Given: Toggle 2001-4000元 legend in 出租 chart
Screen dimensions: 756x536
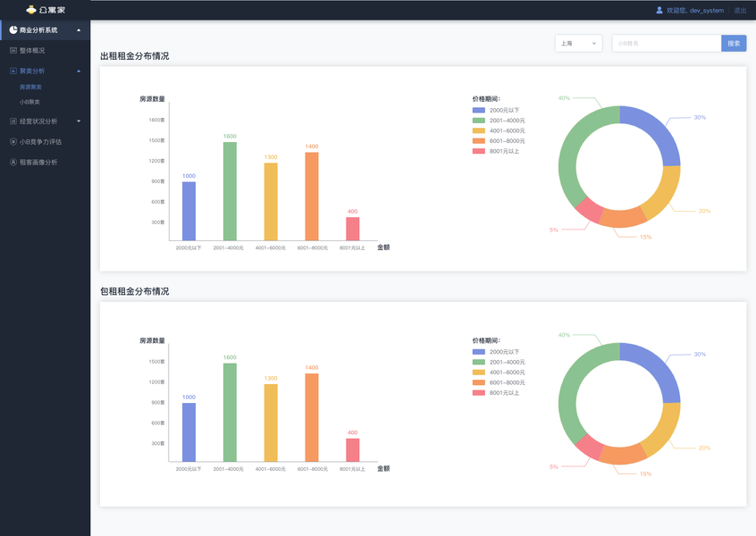Looking at the screenshot, I should tap(499, 121).
